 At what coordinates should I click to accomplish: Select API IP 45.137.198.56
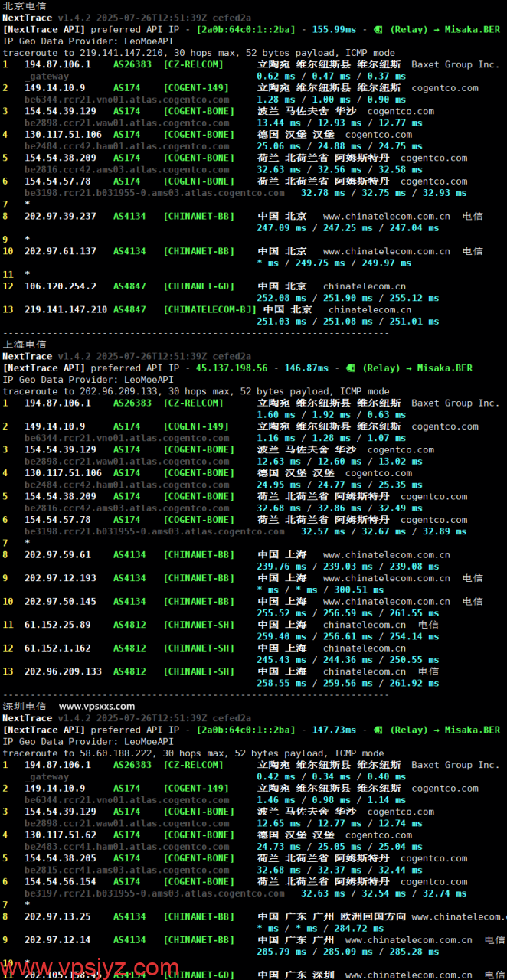tap(232, 368)
